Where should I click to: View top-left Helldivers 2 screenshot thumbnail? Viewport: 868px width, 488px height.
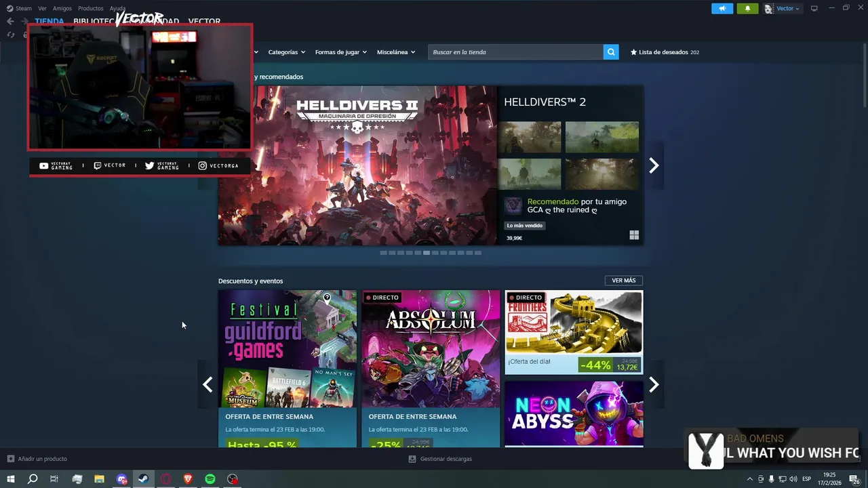(530, 138)
